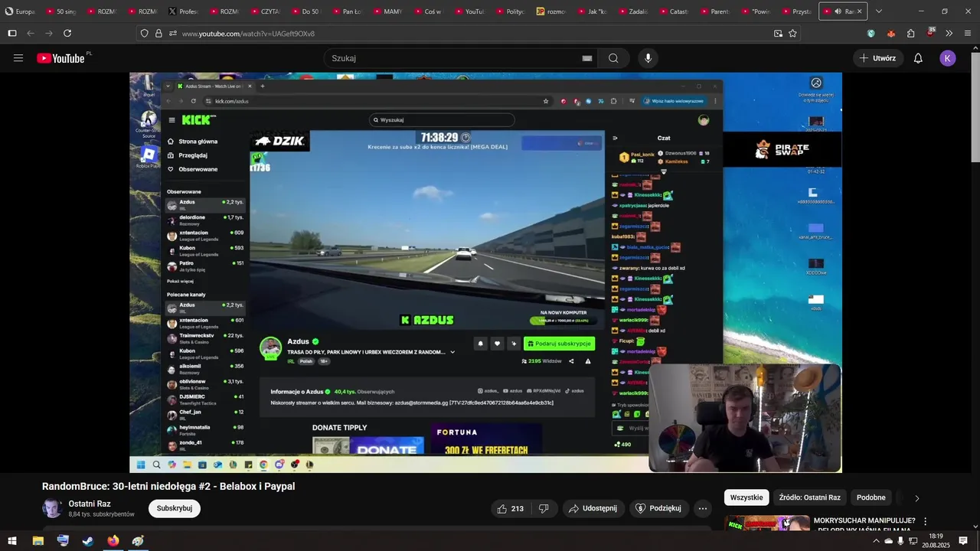980x551 pixels.
Task: Open site permissions icon in address bar
Action: coord(172,34)
